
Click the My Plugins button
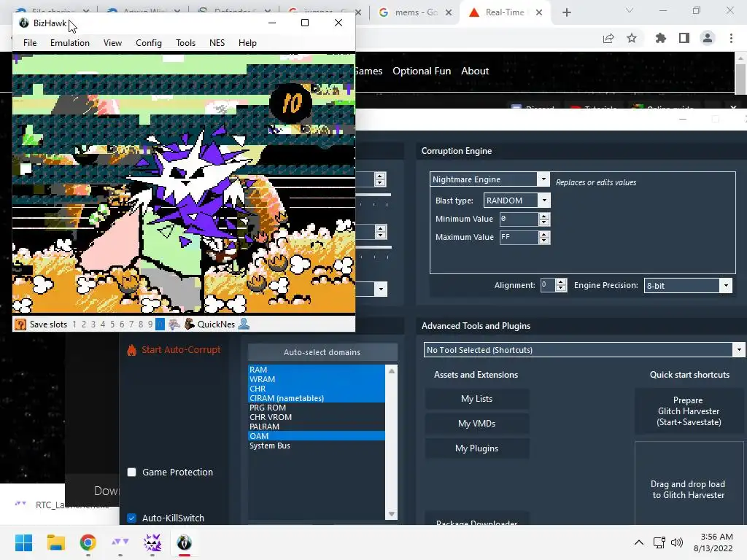477,448
